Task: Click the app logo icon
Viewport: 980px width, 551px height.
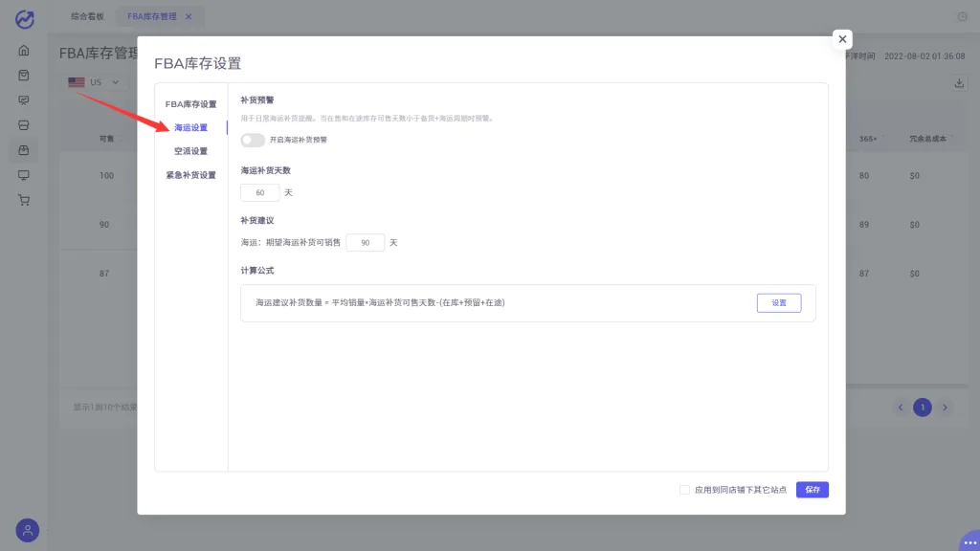Action: [24, 19]
